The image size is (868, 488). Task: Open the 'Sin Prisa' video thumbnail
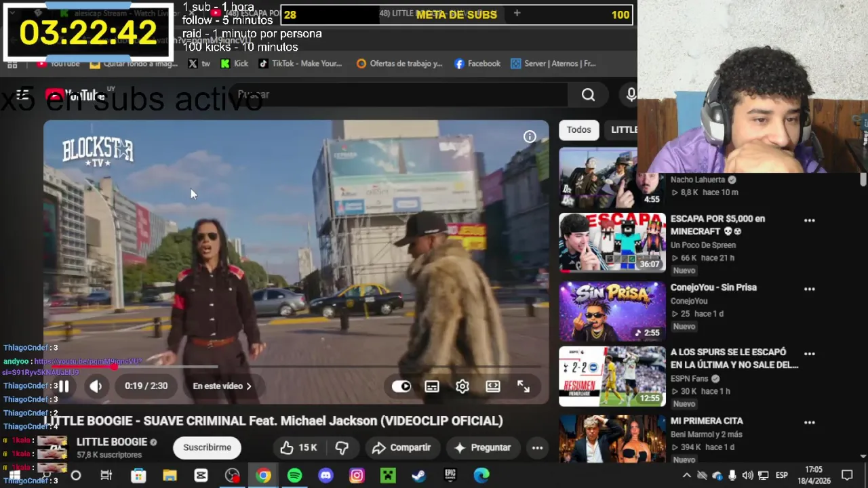tap(612, 311)
